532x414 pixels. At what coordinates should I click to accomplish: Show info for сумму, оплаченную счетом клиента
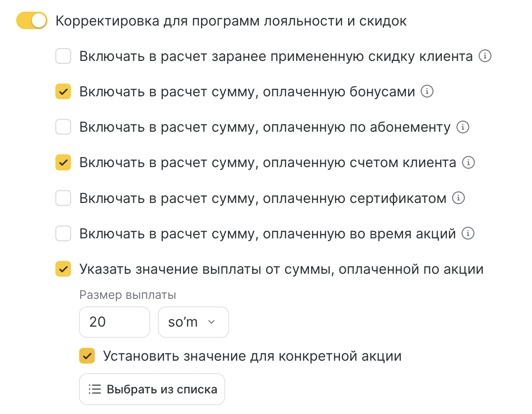point(468,163)
